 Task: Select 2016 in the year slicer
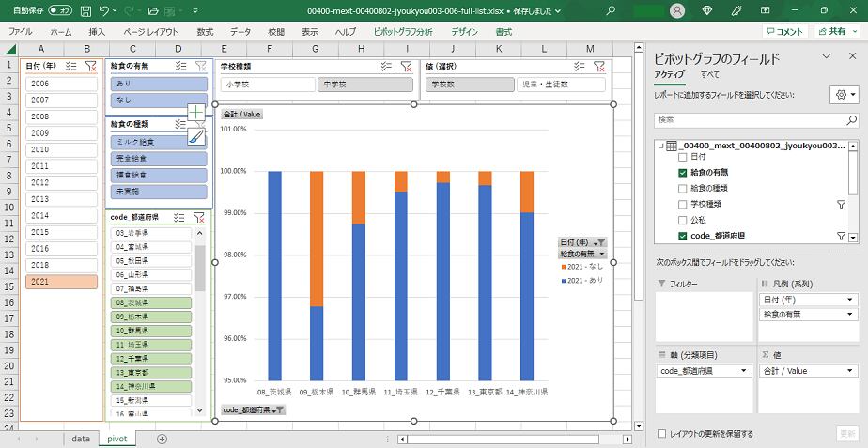click(x=61, y=249)
